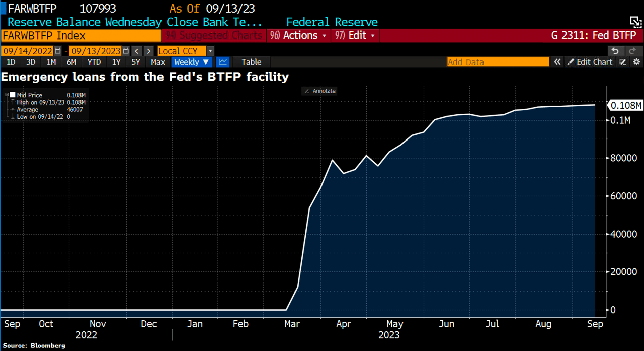Click the redo arrow icon
The image size is (644, 351).
coord(631,51)
